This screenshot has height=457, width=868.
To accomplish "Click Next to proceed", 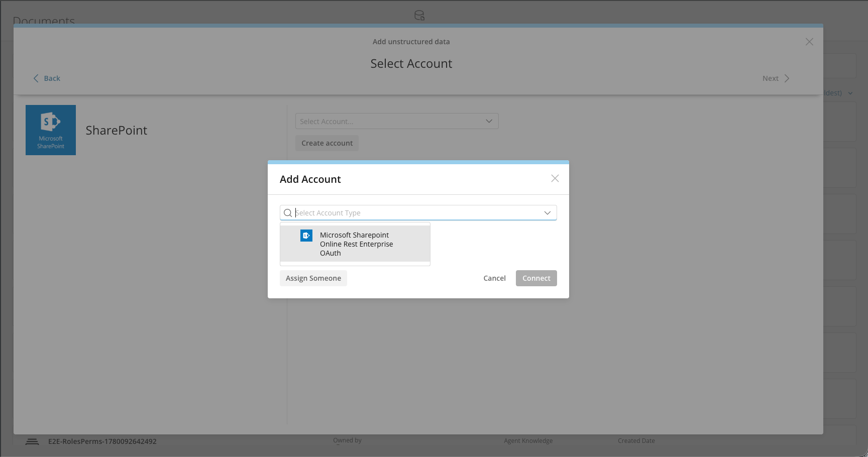I will [776, 78].
